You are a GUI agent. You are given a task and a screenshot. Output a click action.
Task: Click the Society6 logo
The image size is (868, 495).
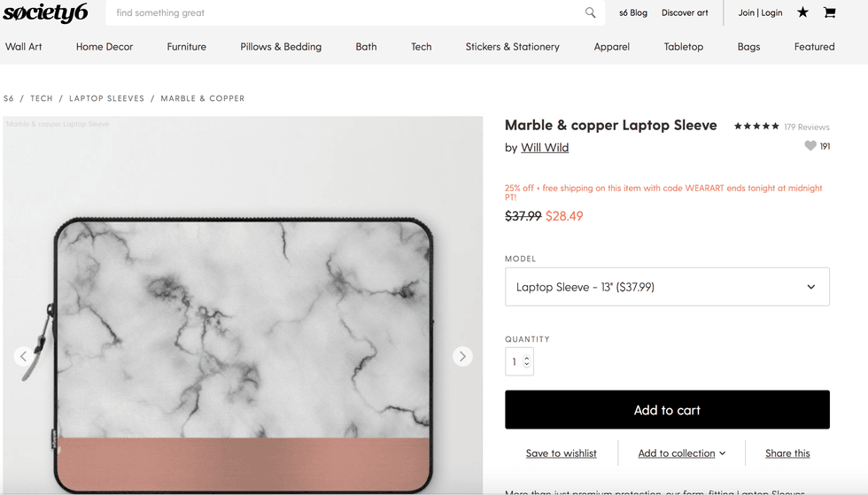45,13
